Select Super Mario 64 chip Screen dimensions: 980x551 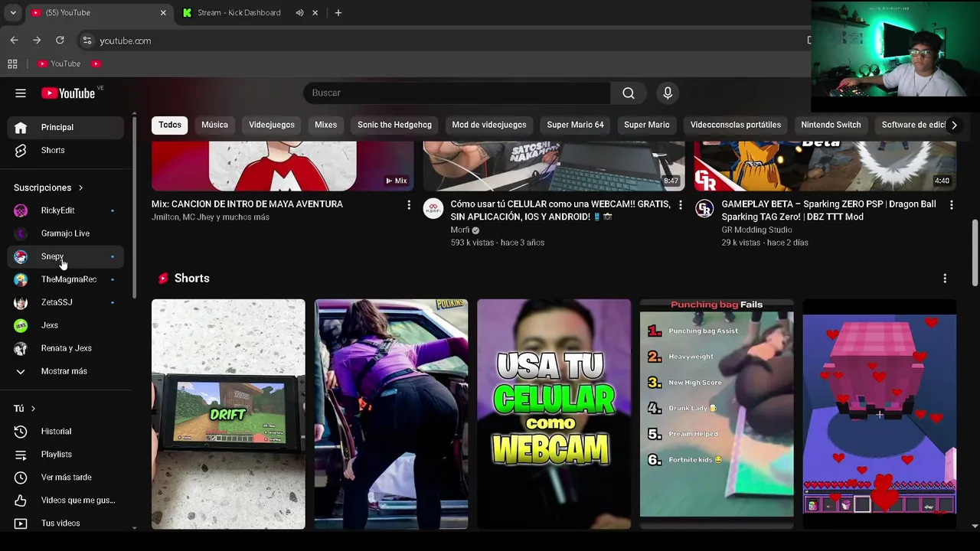click(575, 125)
